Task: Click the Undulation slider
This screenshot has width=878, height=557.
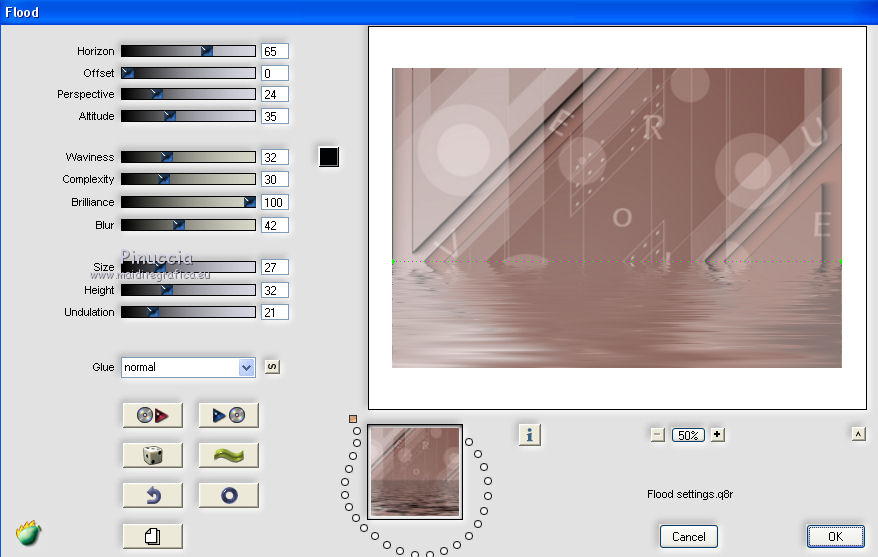Action: [188, 312]
